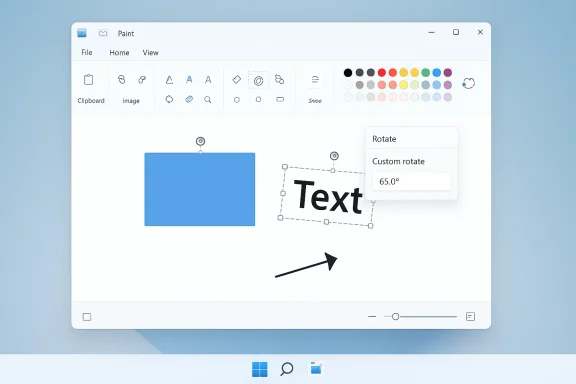This screenshot has height=384, width=576.
Task: Click the circular rotate arrows tool icon
Action: click(169, 99)
